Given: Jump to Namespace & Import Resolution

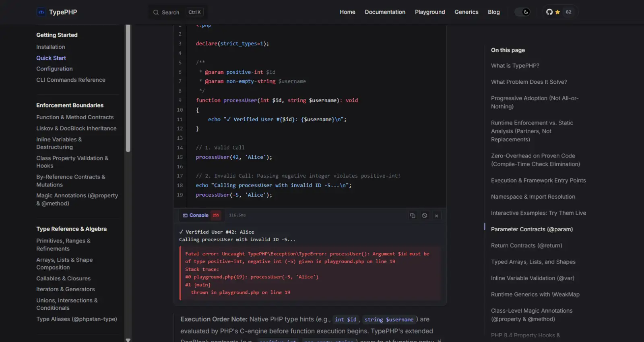Looking at the screenshot, I should [x=533, y=197].
